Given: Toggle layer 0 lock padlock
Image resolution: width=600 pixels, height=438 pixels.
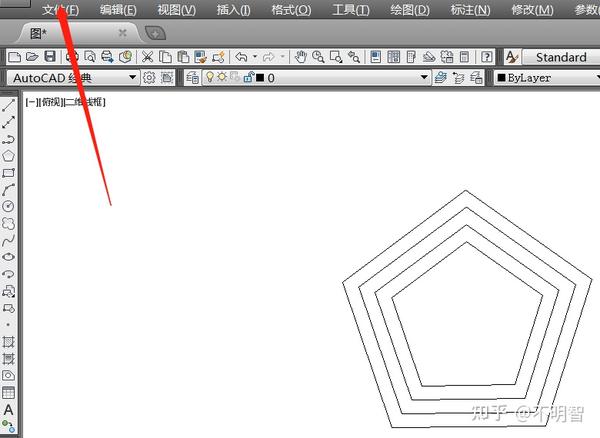Looking at the screenshot, I should click(x=248, y=77).
